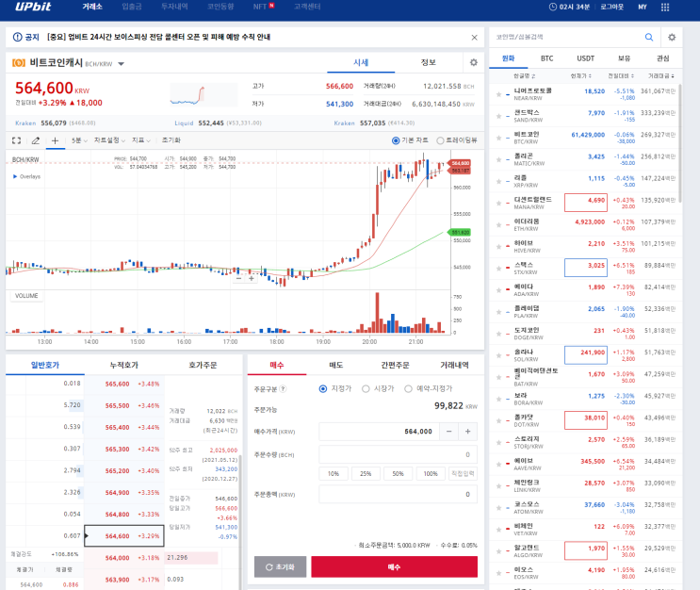This screenshot has height=590, width=700.
Task: Switch to the 매도 sell tab
Action: (x=335, y=366)
